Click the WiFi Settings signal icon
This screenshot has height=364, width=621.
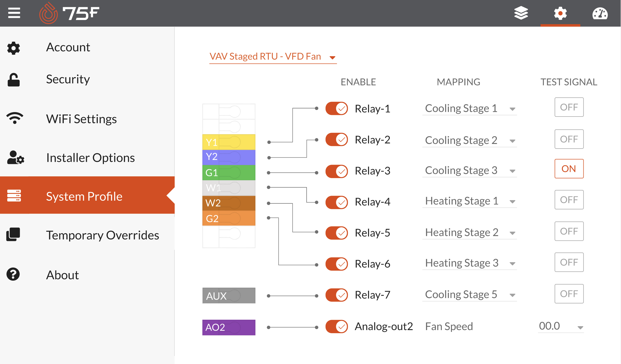tap(15, 118)
